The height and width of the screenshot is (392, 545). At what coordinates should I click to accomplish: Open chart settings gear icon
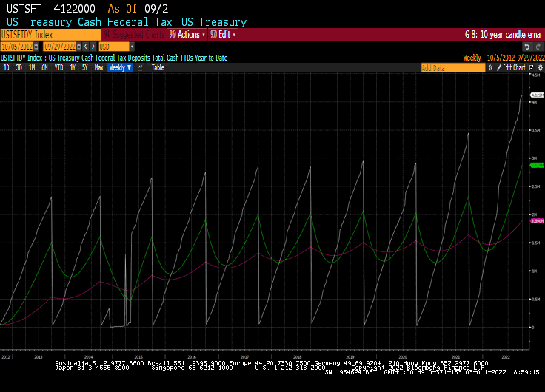click(x=540, y=67)
